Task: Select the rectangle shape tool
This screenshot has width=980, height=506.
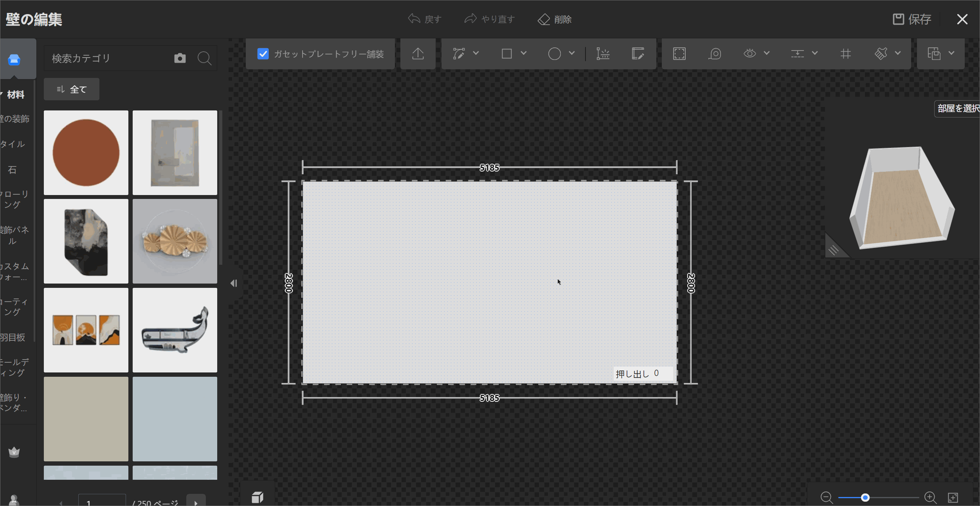Action: [x=506, y=54]
